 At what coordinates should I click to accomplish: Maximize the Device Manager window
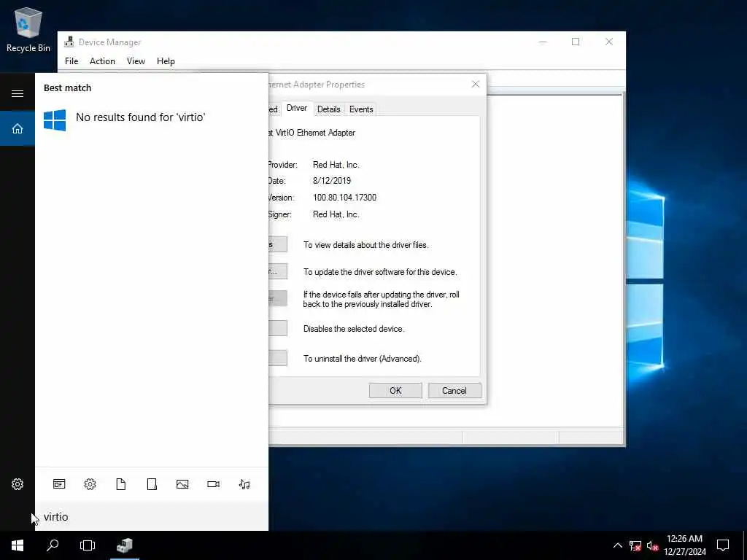tap(576, 42)
